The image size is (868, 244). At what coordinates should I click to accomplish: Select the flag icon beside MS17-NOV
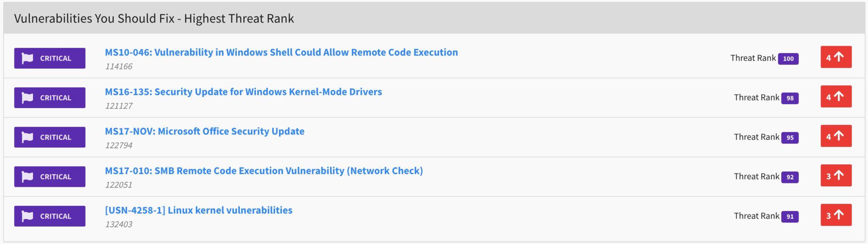pos(28,137)
